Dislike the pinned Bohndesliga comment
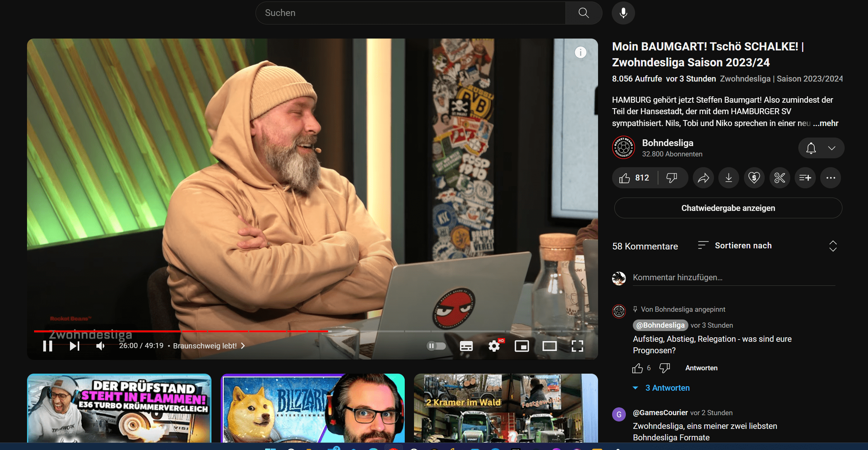Viewport: 868px width, 450px height. tap(665, 368)
